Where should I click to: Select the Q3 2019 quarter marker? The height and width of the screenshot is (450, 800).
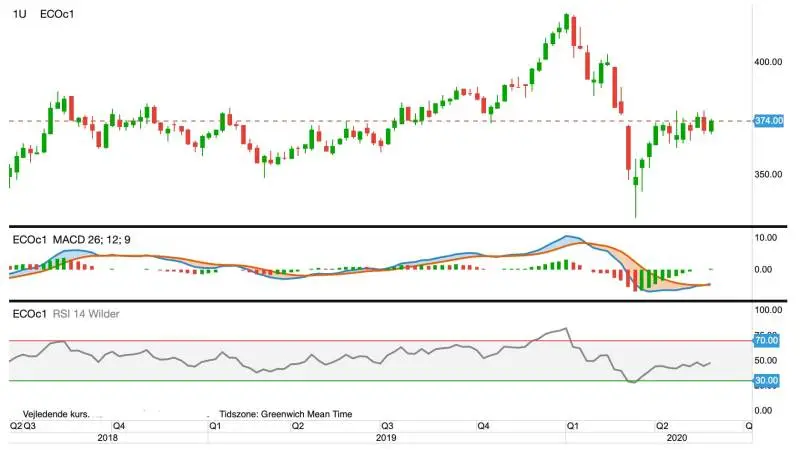point(387,426)
